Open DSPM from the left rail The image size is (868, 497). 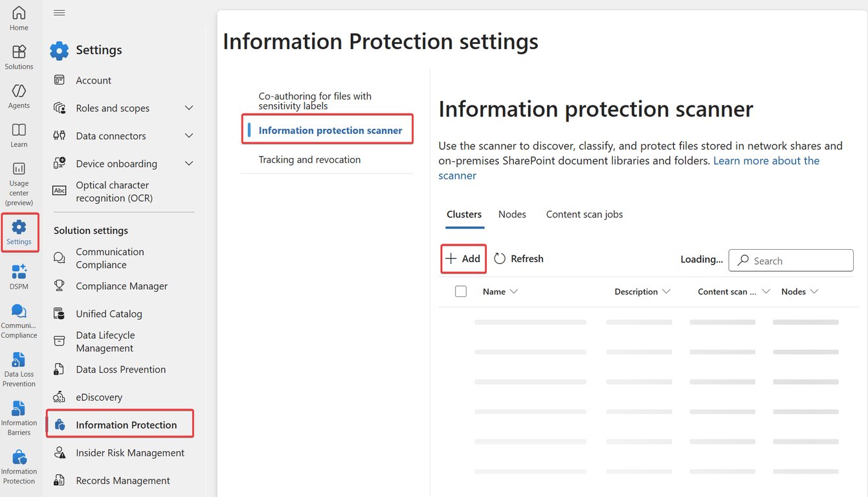[19, 276]
